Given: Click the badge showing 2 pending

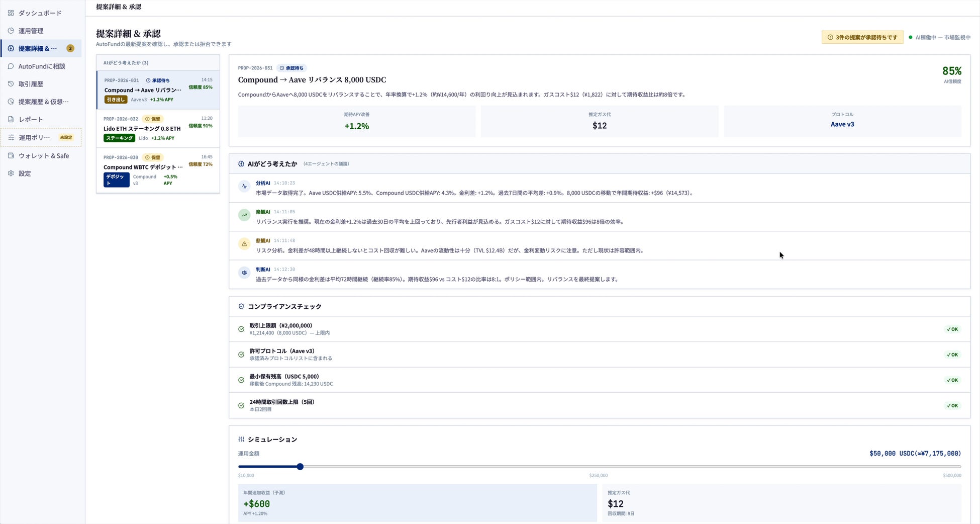Looking at the screenshot, I should coord(70,48).
